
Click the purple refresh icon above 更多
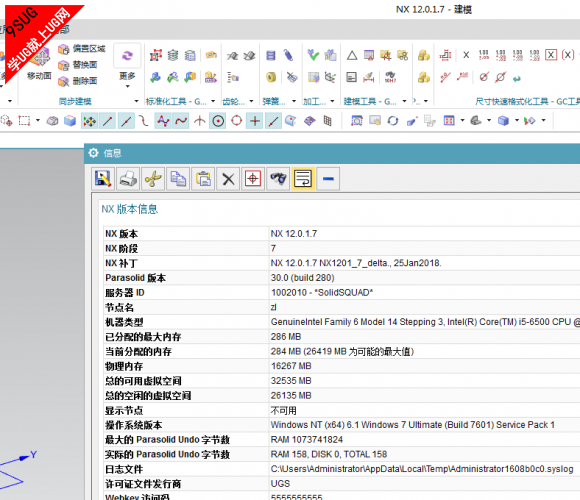coord(127,55)
